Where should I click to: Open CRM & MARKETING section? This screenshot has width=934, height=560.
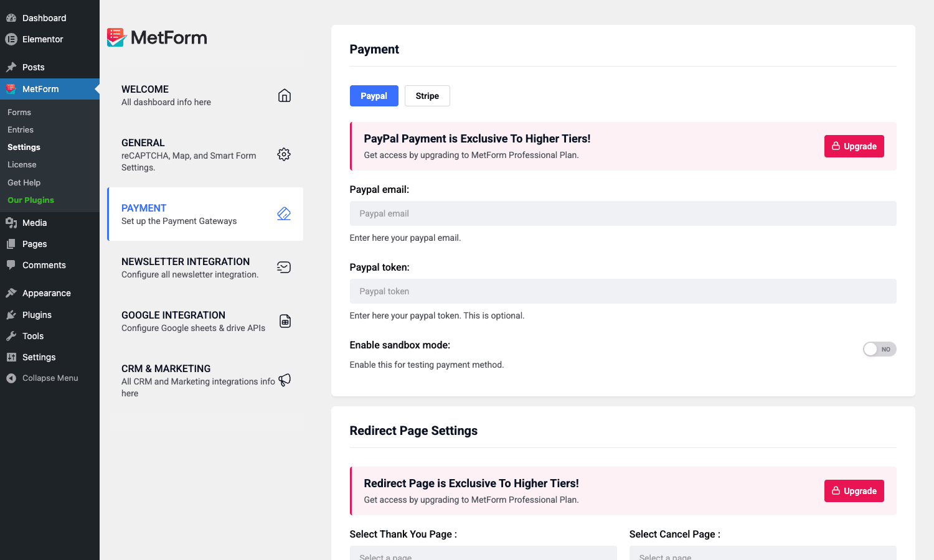[x=205, y=380]
